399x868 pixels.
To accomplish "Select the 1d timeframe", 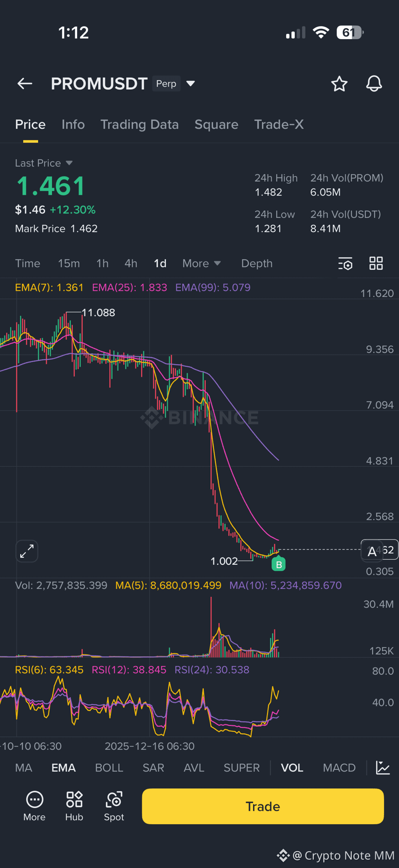I will [x=160, y=263].
